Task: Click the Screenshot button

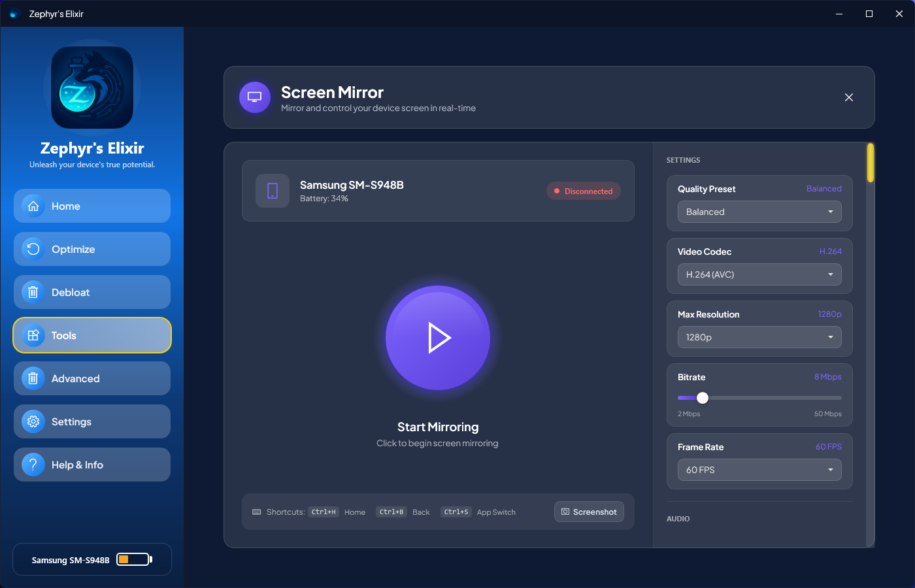Action: tap(589, 512)
